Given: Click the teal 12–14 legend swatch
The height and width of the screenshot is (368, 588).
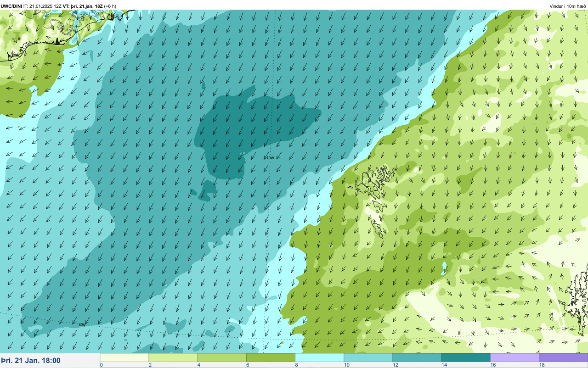Looking at the screenshot, I should pyautogui.click(x=417, y=357).
